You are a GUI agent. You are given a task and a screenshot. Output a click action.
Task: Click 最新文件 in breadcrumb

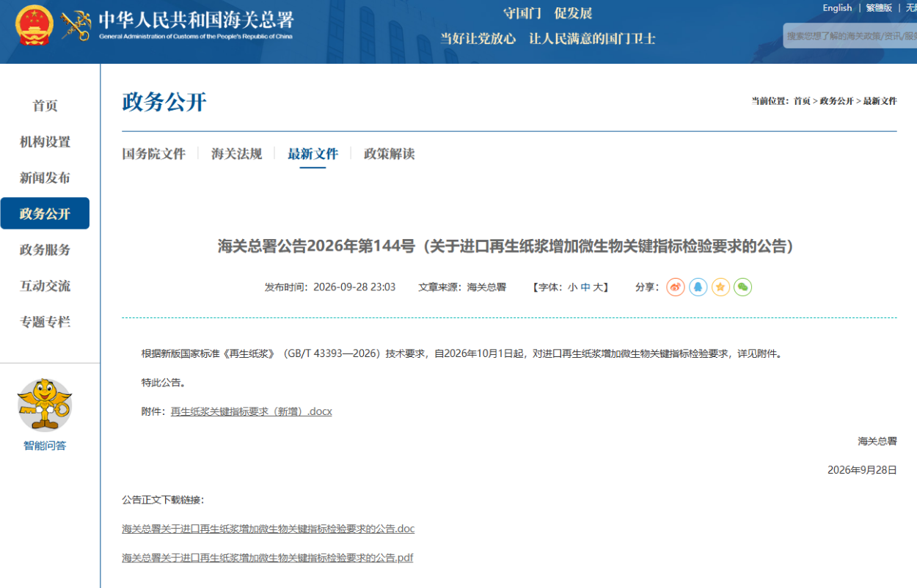[880, 101]
